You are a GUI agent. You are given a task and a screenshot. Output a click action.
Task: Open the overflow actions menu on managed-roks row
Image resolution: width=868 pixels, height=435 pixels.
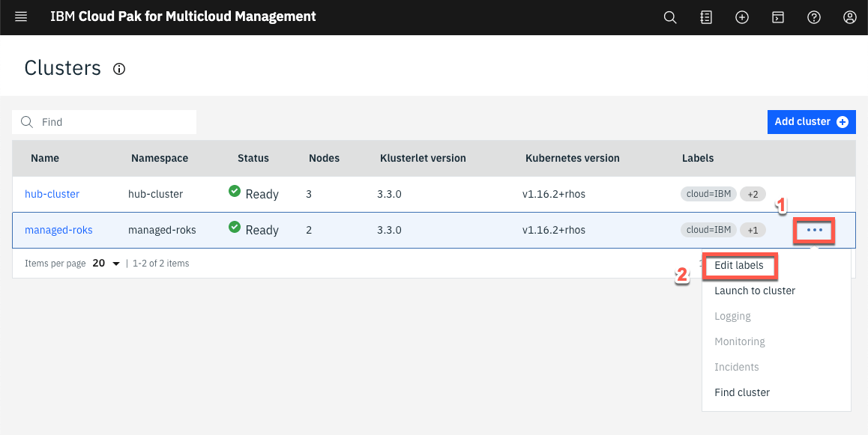pos(814,230)
